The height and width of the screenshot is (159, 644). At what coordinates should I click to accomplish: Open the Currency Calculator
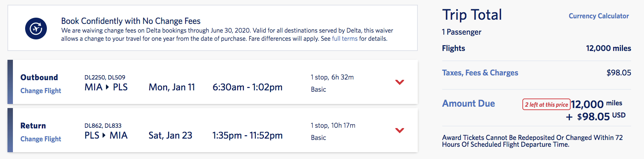coord(599,16)
